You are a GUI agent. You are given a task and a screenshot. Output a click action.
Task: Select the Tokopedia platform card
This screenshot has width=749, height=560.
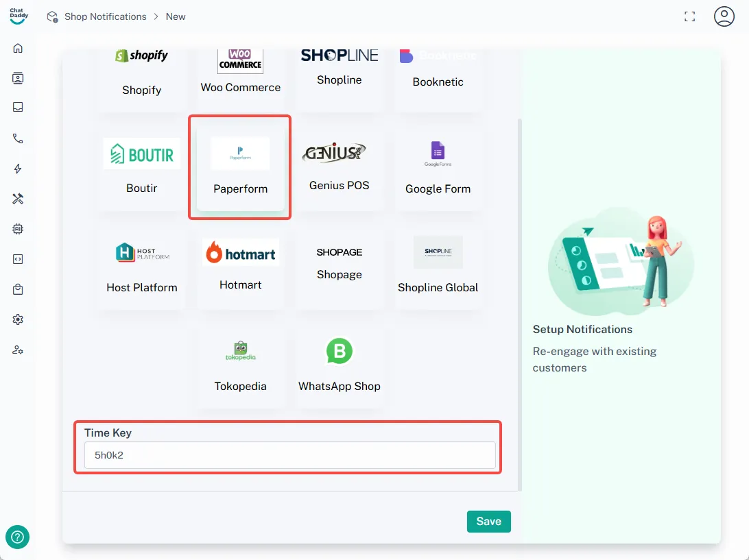(x=240, y=365)
